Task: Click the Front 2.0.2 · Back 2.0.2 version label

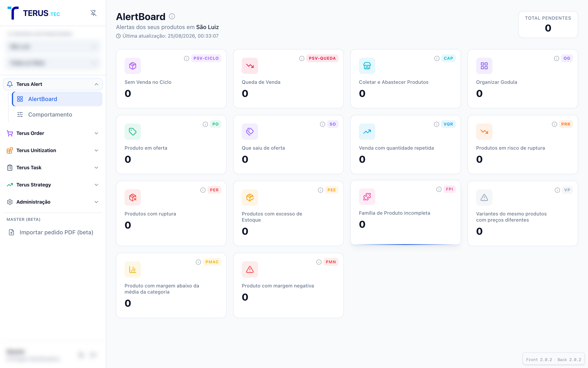Action: pyautogui.click(x=553, y=359)
